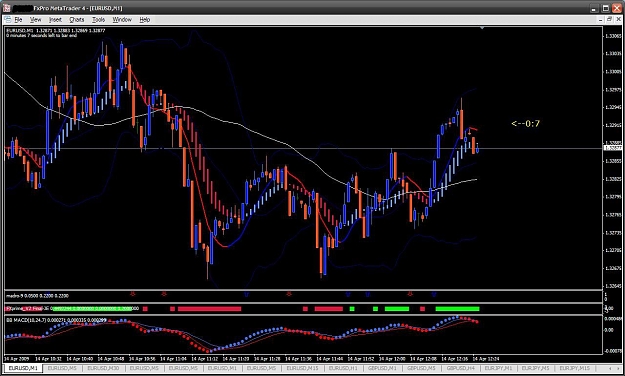Open the View menu
Screen dimensions: 625x376
point(35,20)
